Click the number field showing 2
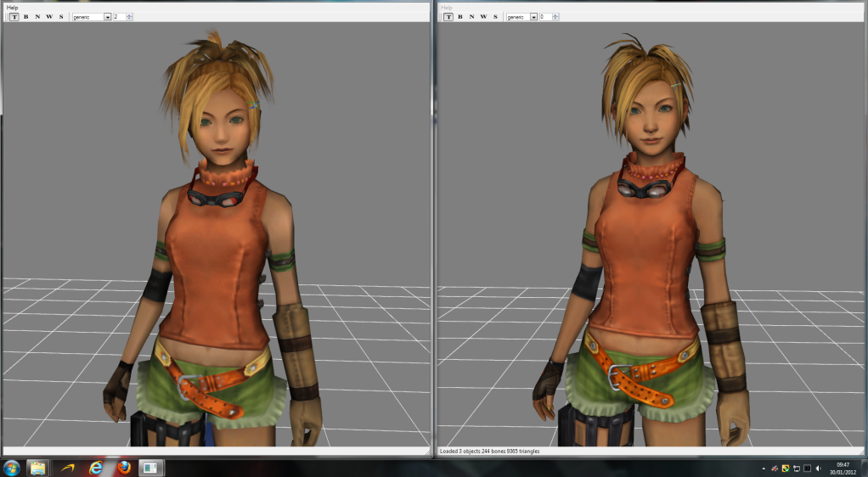Screen dimensions: 868x477 click(120, 17)
